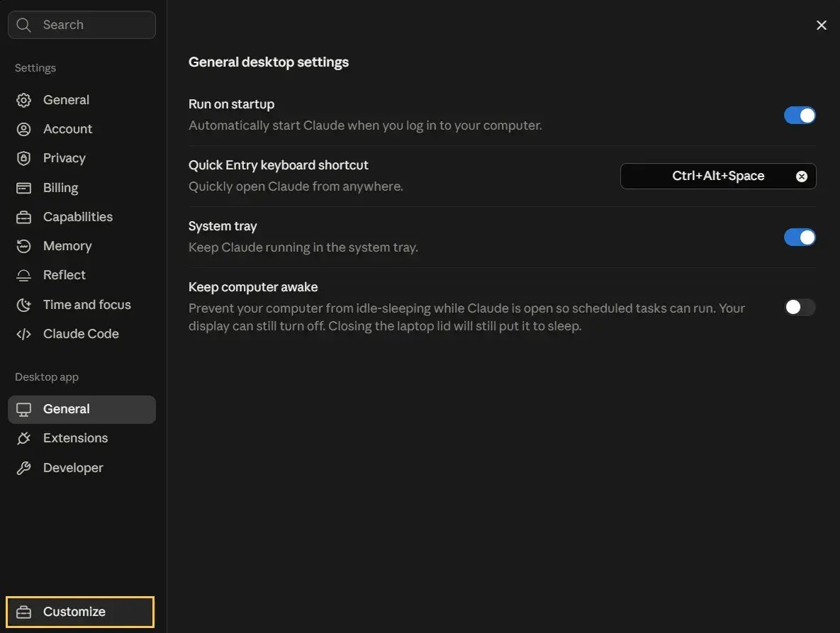
Task: Click the gear icon next to General settings
Action: 23,100
